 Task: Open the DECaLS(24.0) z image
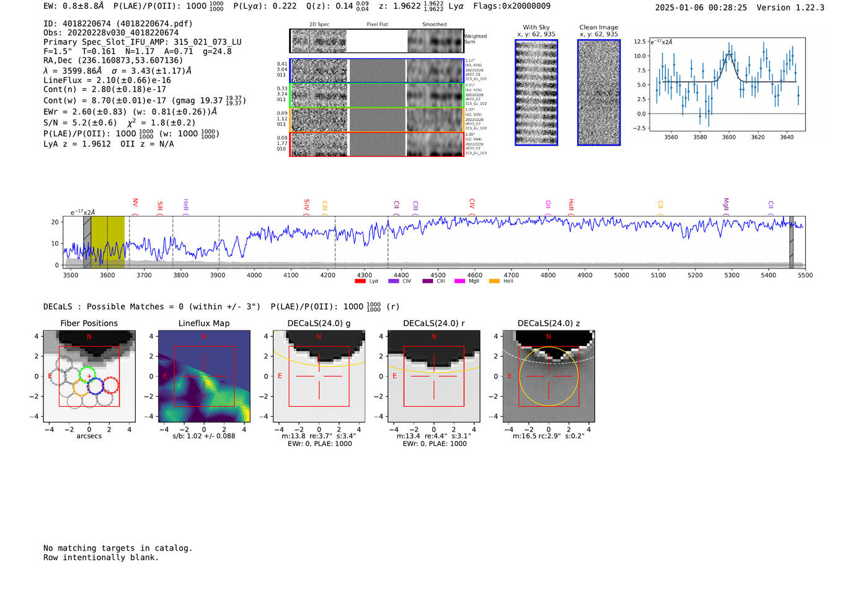[548, 376]
